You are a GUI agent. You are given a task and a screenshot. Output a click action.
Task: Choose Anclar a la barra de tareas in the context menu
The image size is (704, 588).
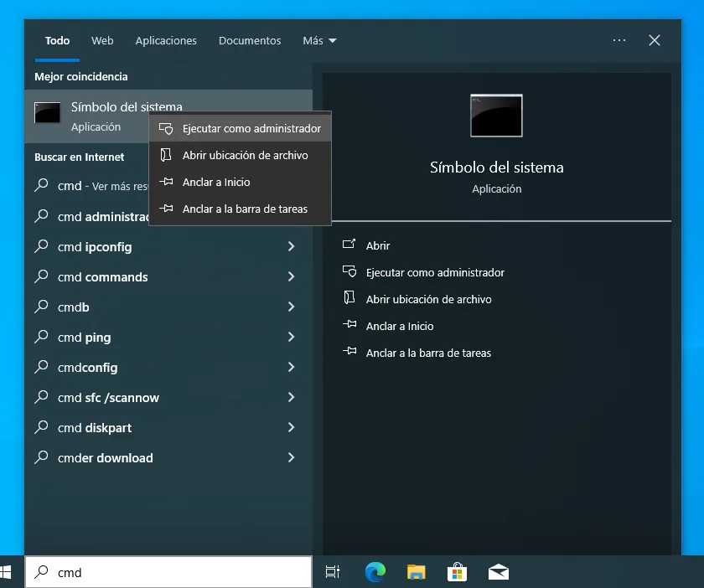point(241,209)
